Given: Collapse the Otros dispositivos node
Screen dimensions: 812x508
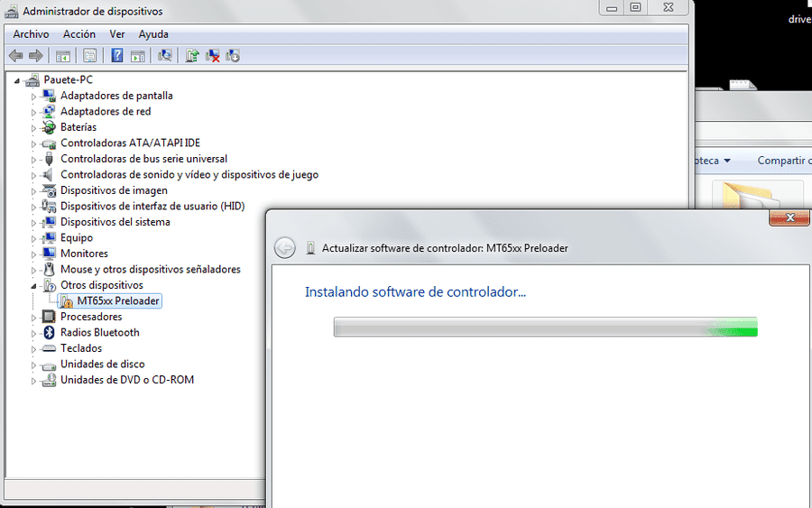Looking at the screenshot, I should pos(33,286).
